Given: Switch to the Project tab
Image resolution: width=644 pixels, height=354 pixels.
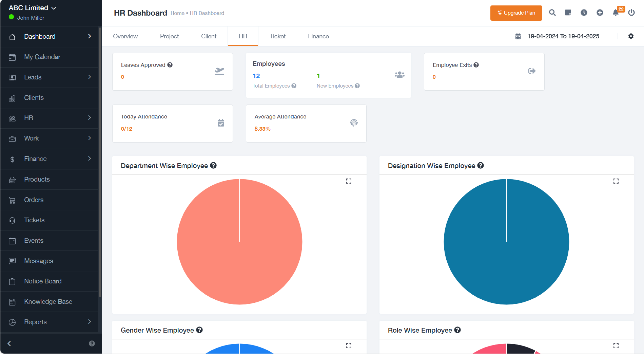Looking at the screenshot, I should tap(169, 36).
